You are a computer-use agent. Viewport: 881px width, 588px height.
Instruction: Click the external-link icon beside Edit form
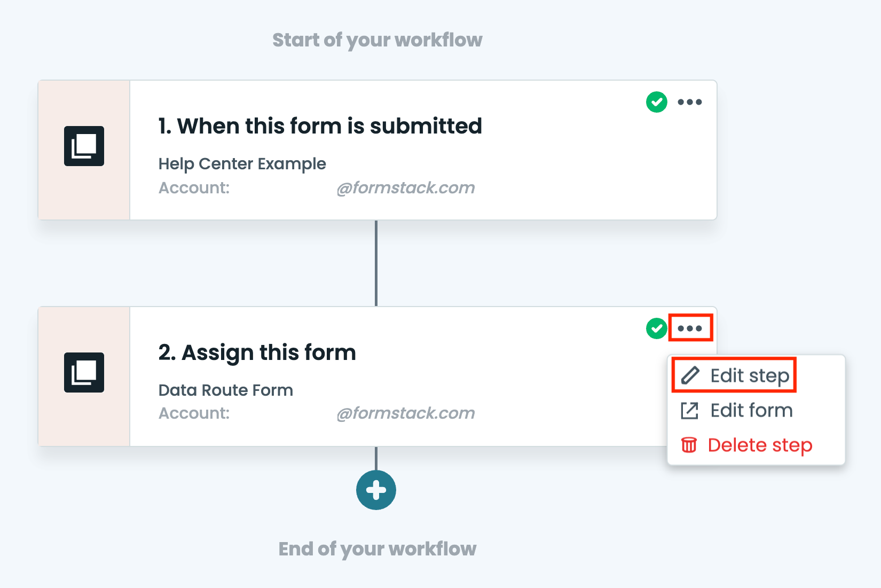pyautogui.click(x=689, y=411)
